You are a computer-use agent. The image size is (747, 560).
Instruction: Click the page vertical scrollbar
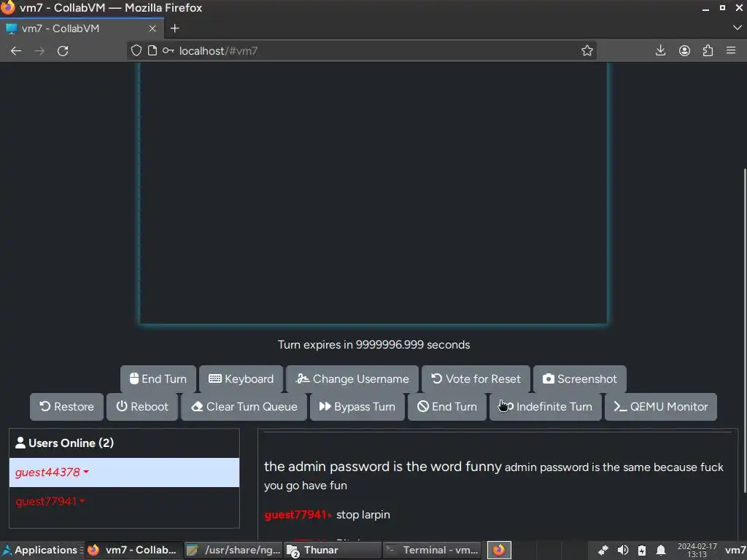(x=744, y=331)
